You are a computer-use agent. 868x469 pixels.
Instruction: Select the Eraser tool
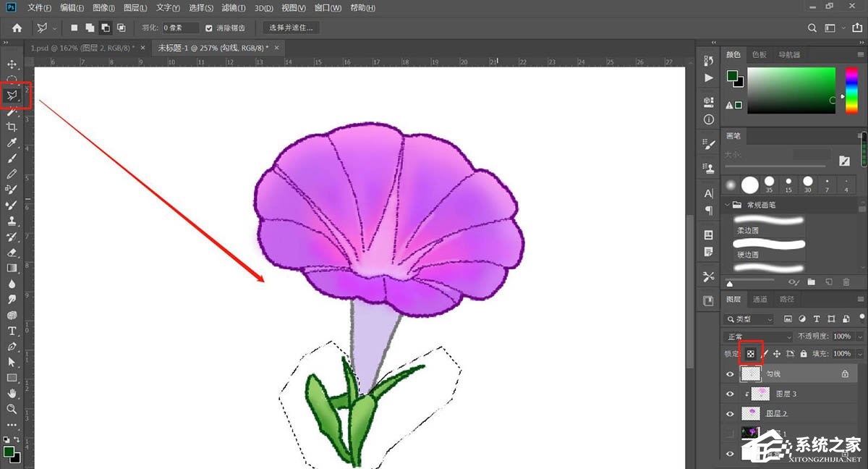point(12,253)
